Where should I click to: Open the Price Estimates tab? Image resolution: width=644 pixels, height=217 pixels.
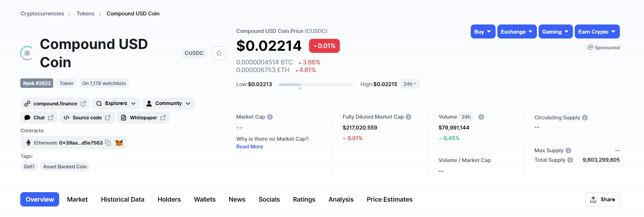pos(390,199)
